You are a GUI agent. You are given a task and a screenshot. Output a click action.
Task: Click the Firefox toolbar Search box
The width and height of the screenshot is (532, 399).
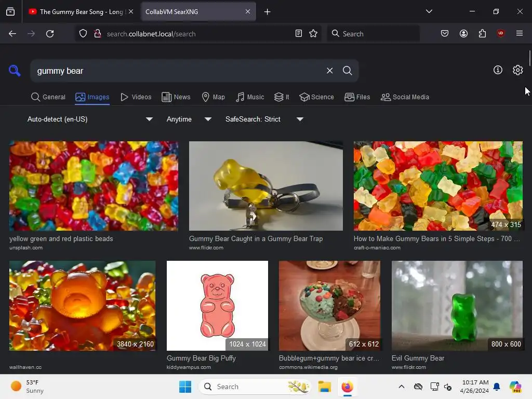tap(373, 34)
